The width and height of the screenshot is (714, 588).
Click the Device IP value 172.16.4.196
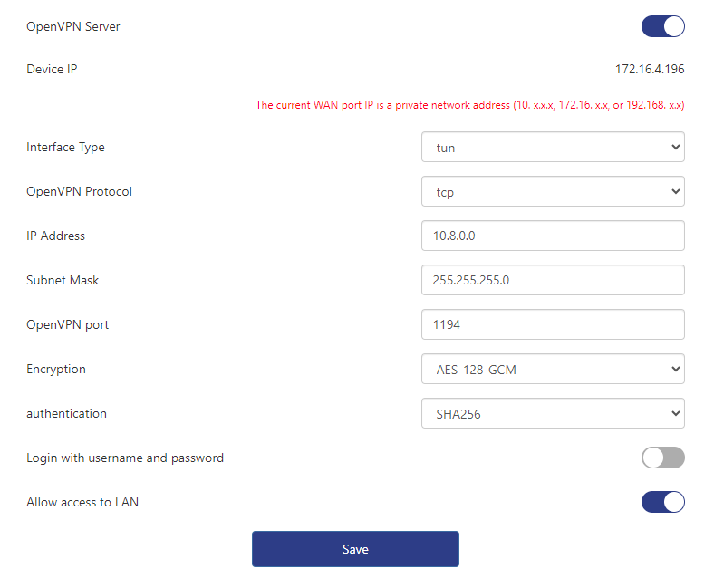pos(650,69)
